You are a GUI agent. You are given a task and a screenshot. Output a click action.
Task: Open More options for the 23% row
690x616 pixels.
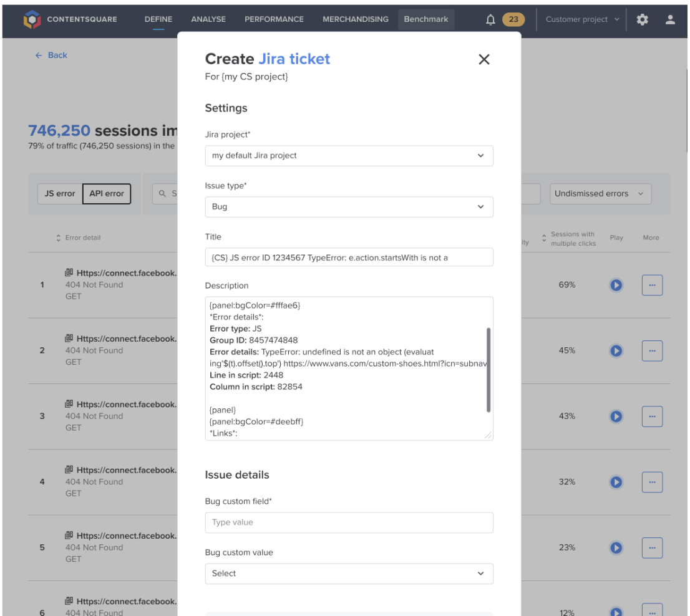[x=652, y=548]
